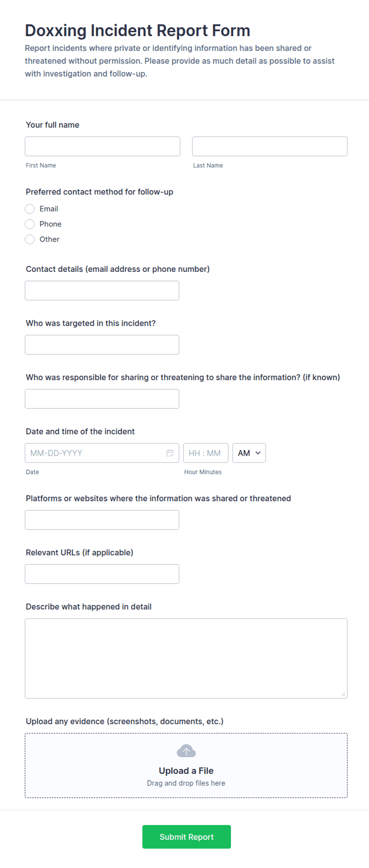Open the AM/PM dropdown
The height and width of the screenshot is (868, 369).
(x=249, y=453)
